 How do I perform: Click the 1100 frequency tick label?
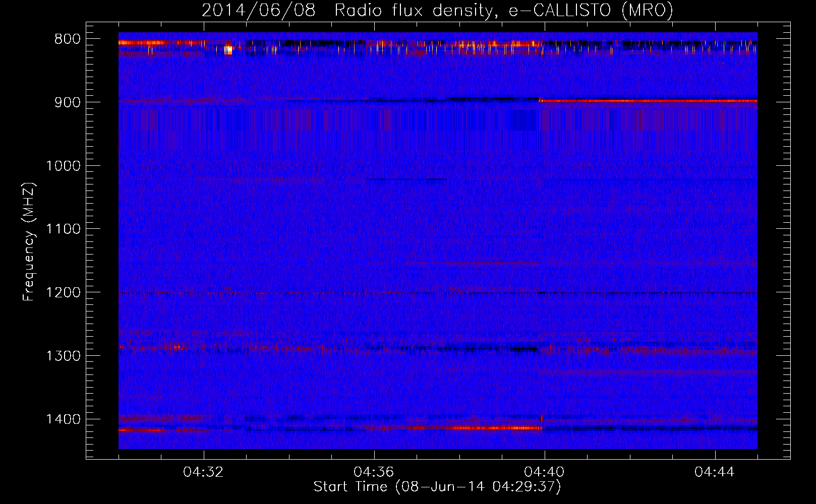(63, 229)
